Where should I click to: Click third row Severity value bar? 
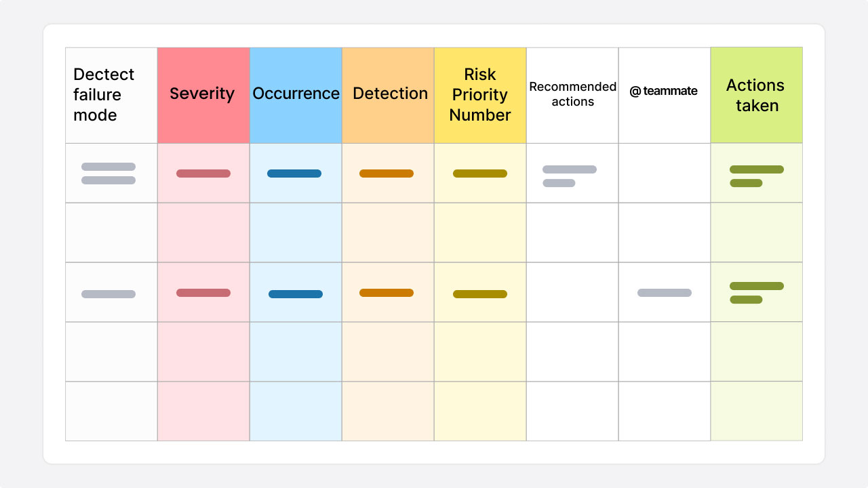[x=203, y=293]
